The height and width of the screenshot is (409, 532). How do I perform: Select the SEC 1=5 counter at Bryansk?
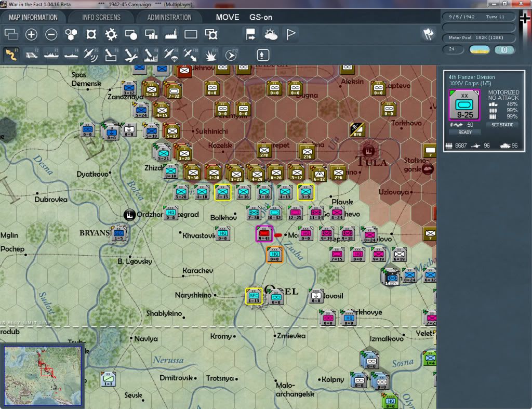[x=119, y=233]
